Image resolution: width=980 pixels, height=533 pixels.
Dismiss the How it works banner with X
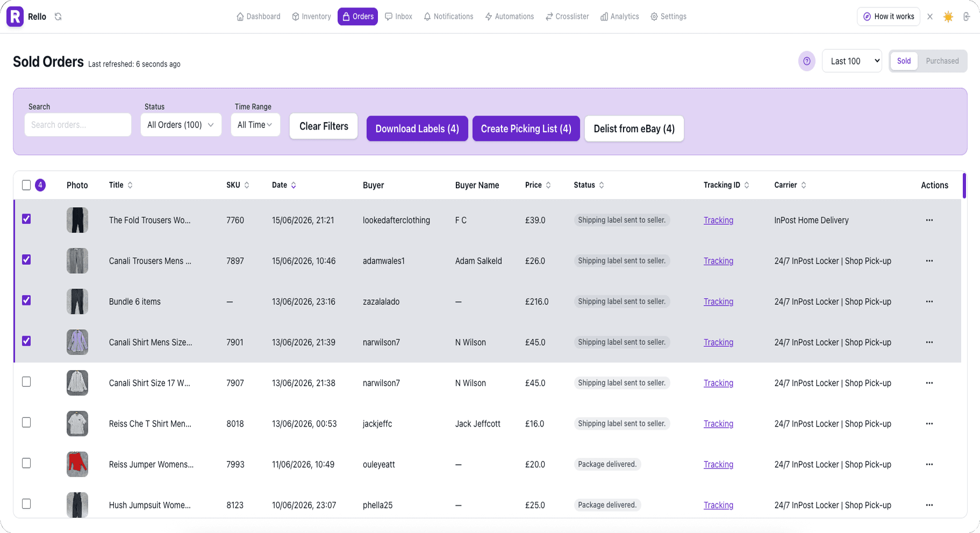click(930, 17)
